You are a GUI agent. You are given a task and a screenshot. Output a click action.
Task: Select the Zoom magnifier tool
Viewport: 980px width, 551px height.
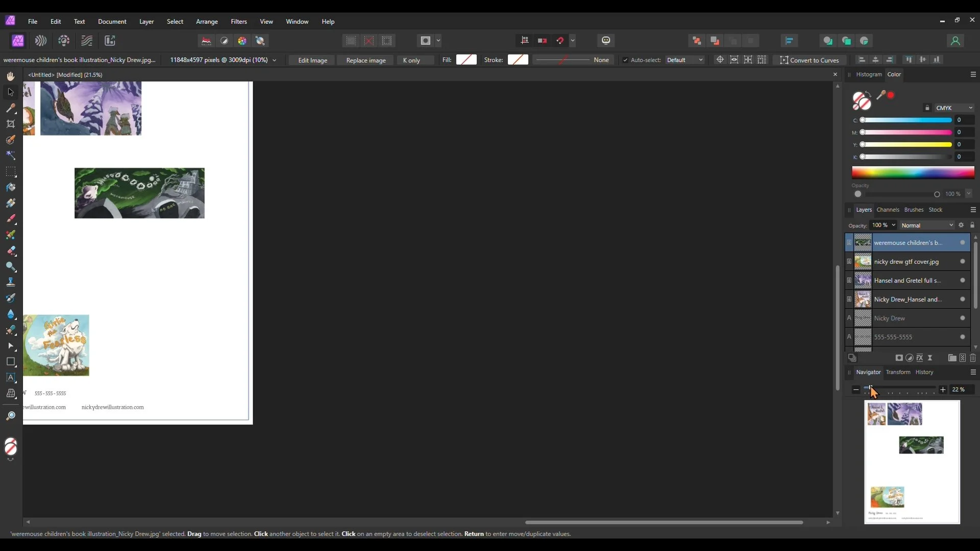pos(11,416)
